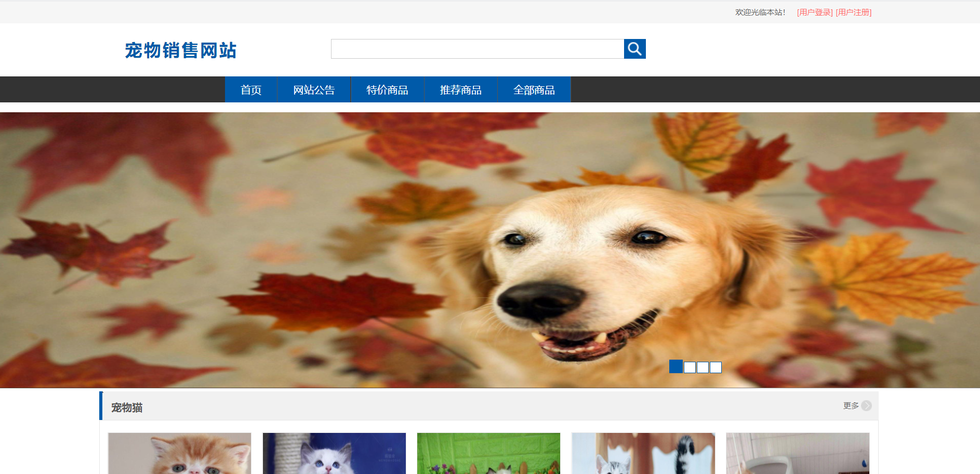The width and height of the screenshot is (980, 474).
Task: Click the golden retriever banner image
Action: [x=490, y=250]
